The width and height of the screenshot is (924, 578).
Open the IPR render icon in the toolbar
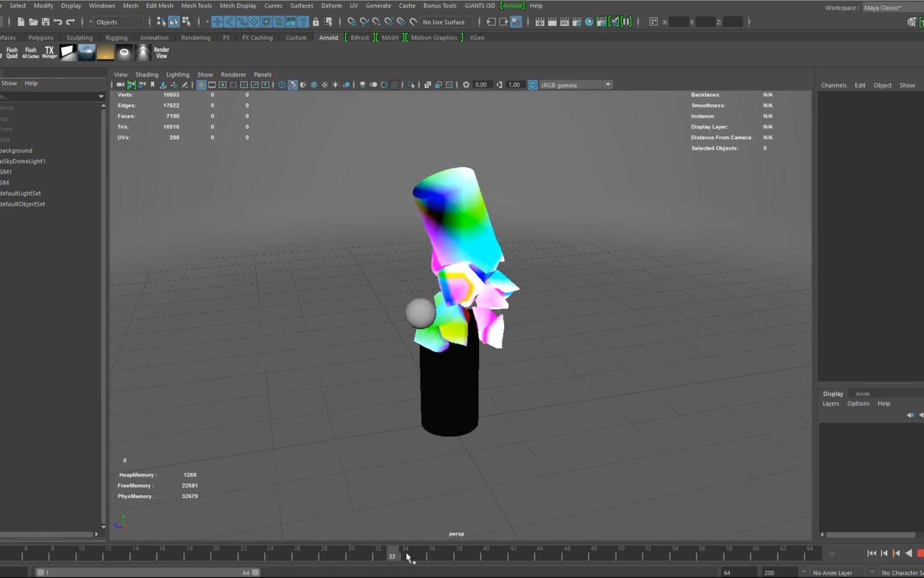click(564, 22)
